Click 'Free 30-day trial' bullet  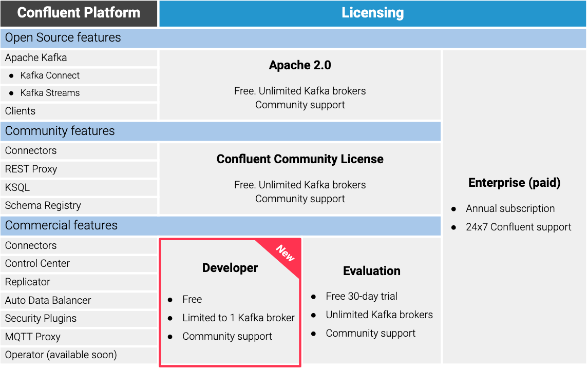point(362,296)
